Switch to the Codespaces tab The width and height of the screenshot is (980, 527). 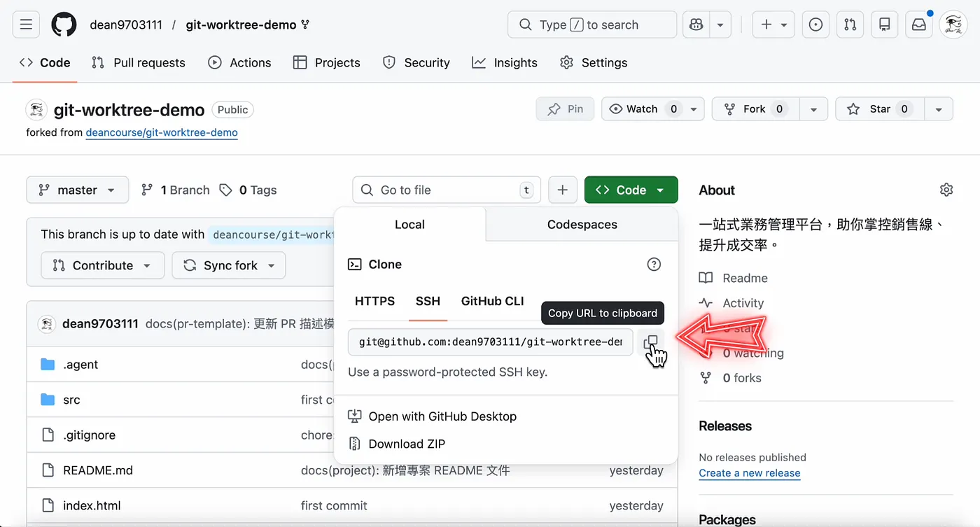click(x=582, y=225)
